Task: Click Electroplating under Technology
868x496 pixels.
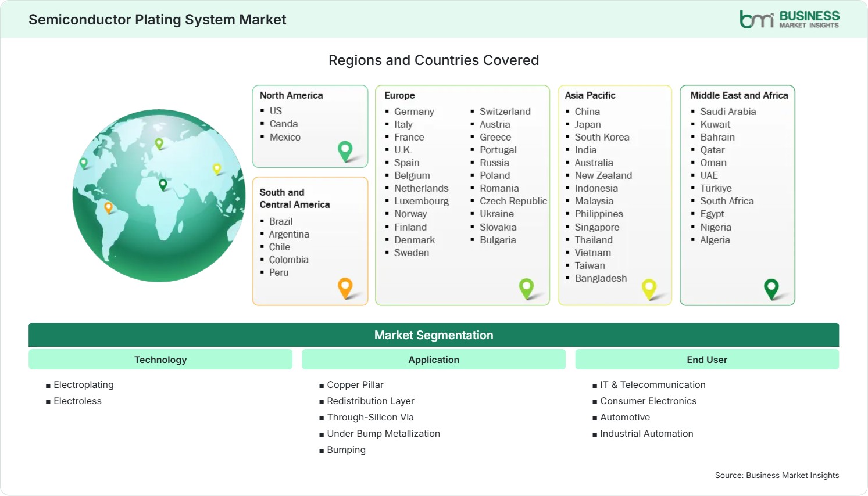Action: pyautogui.click(x=84, y=384)
